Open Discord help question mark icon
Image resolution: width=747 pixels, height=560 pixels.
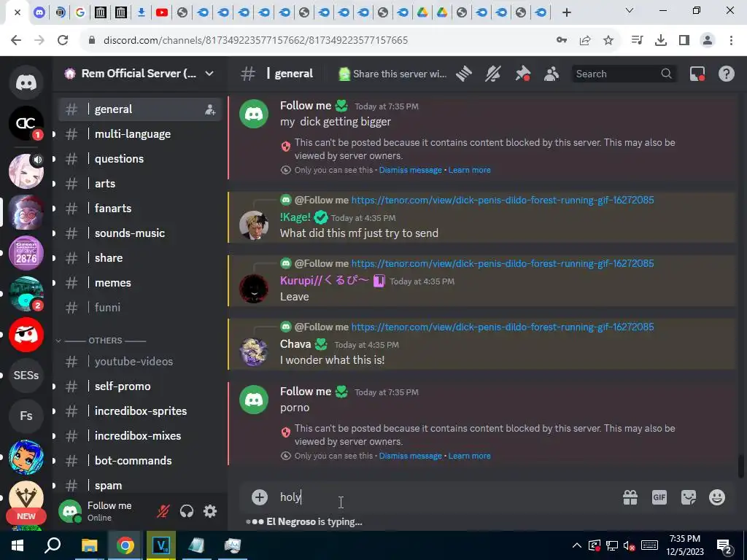[x=726, y=74]
